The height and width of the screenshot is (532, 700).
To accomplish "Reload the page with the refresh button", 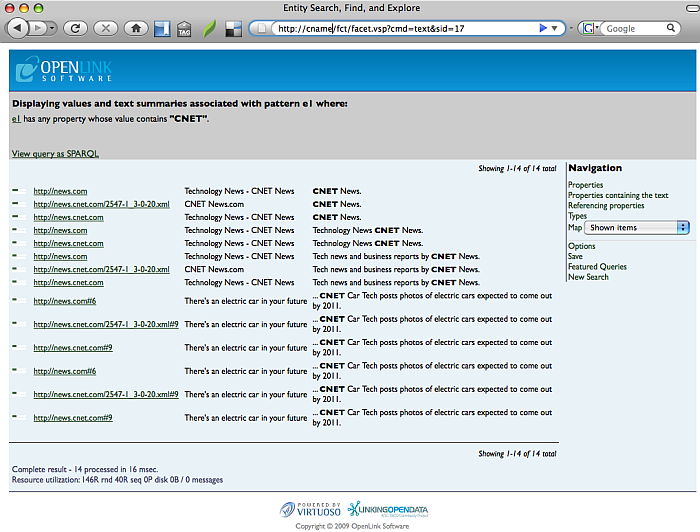I will click(x=75, y=29).
